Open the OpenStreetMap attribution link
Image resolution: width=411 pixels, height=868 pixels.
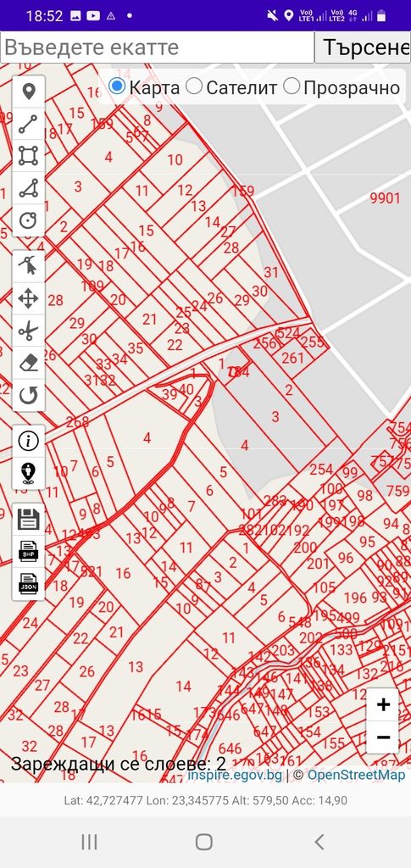[x=356, y=775]
